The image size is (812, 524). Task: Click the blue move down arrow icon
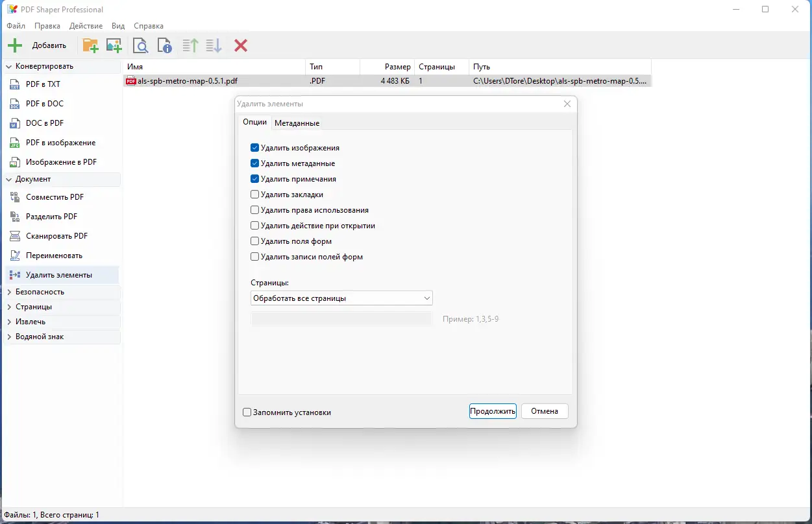[214, 45]
